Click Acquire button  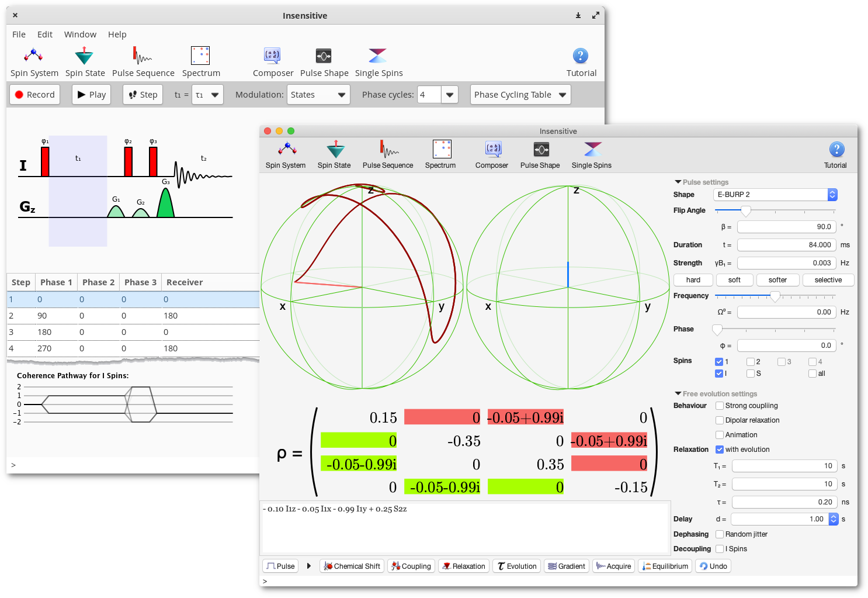(x=613, y=566)
